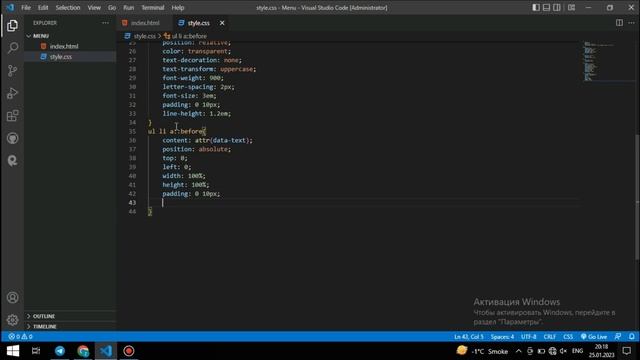Click 'Ln 43, Col 5' in status bar

469,337
